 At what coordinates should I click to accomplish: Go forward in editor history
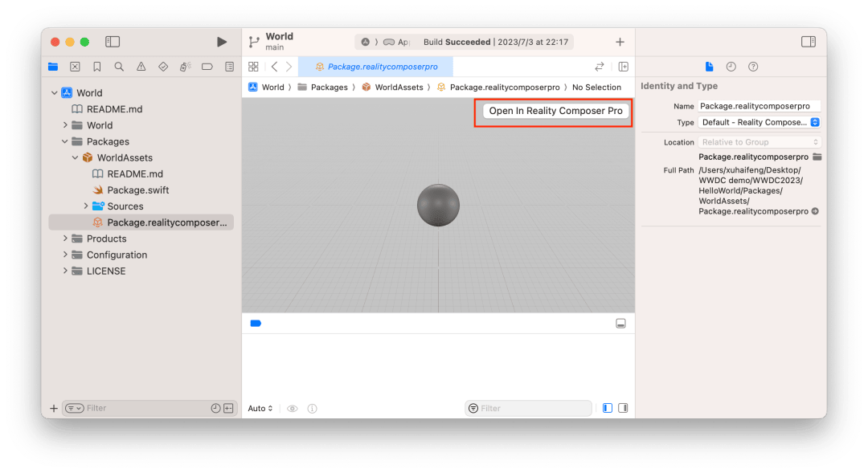pos(289,67)
